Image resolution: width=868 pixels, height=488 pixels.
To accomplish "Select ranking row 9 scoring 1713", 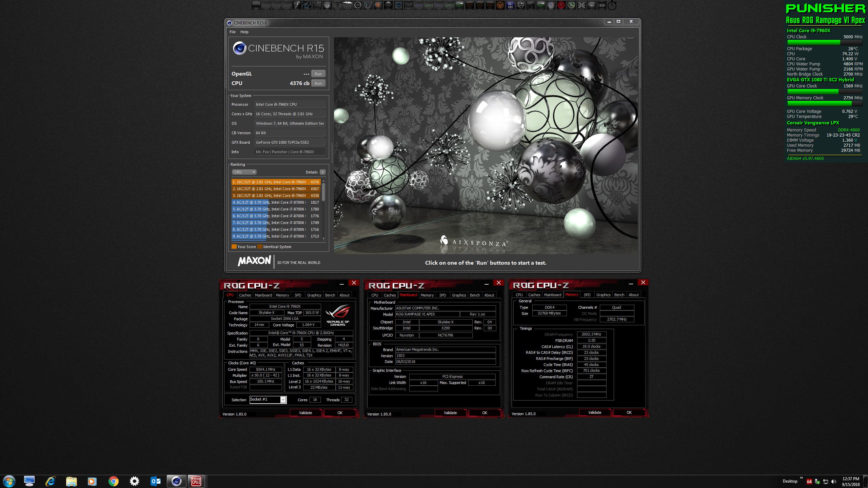I will 276,236.
